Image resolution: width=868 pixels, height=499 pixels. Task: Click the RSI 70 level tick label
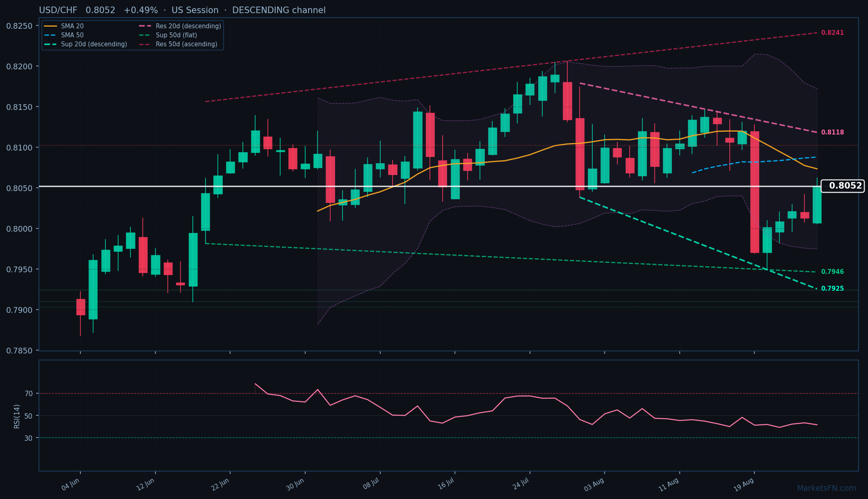coord(29,394)
